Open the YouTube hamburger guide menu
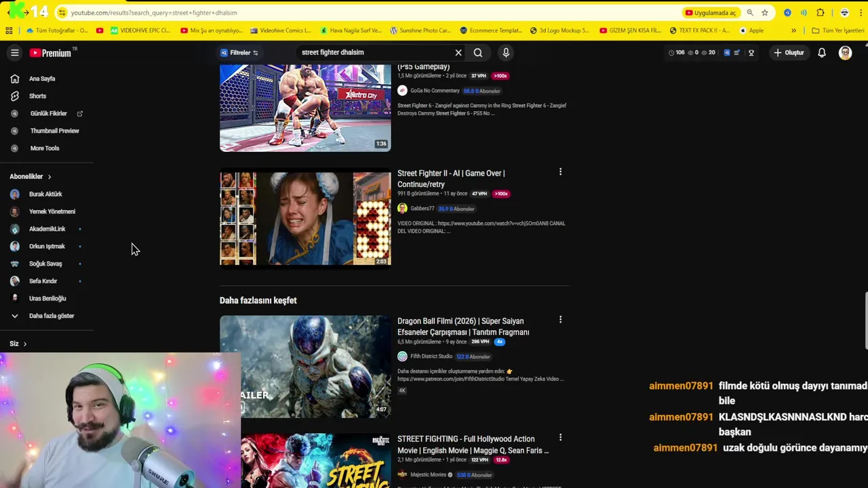This screenshot has width=868, height=488. (14, 53)
